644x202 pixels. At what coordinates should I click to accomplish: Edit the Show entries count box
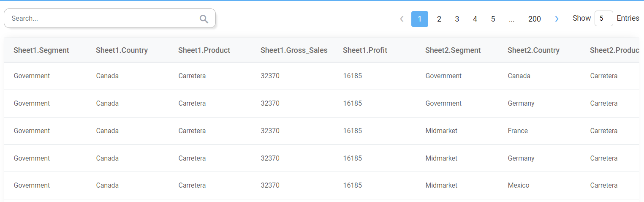pyautogui.click(x=603, y=19)
